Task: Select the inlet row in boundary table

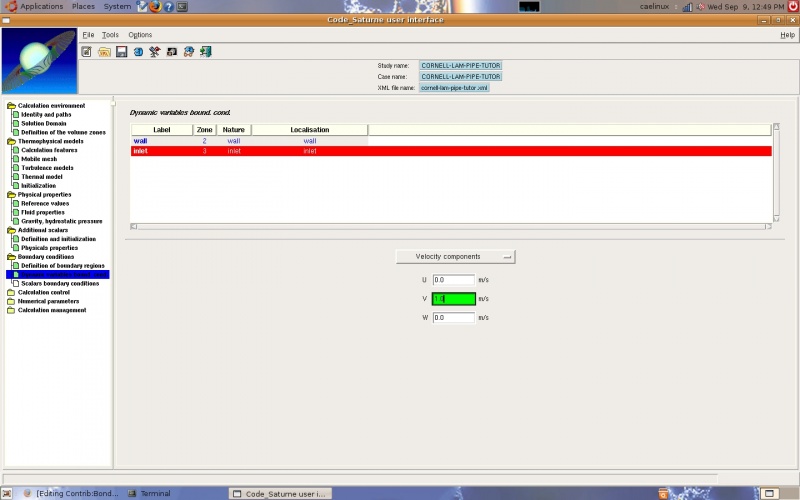Action: tap(451, 151)
